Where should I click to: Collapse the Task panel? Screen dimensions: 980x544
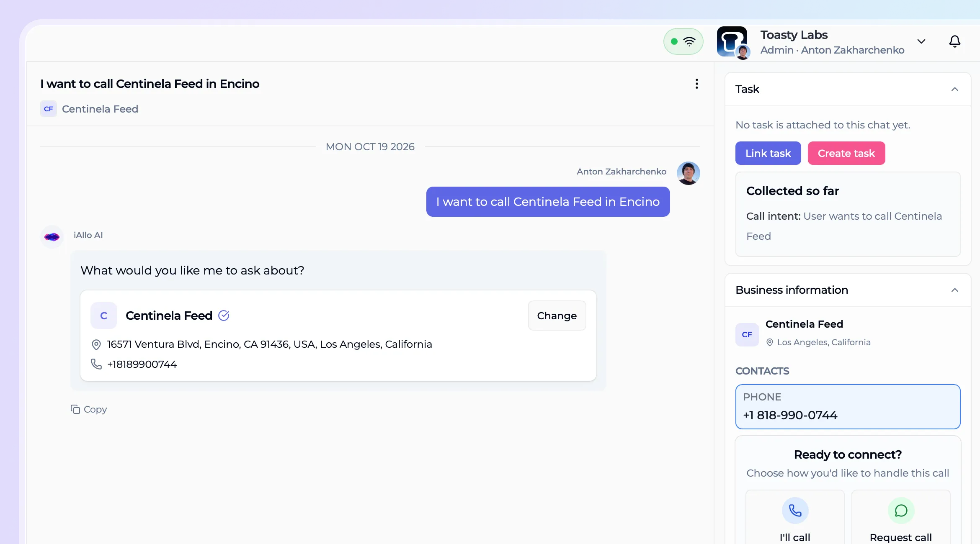click(954, 89)
